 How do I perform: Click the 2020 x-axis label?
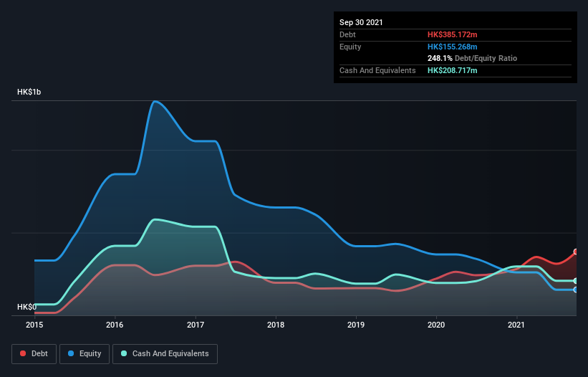(x=436, y=325)
